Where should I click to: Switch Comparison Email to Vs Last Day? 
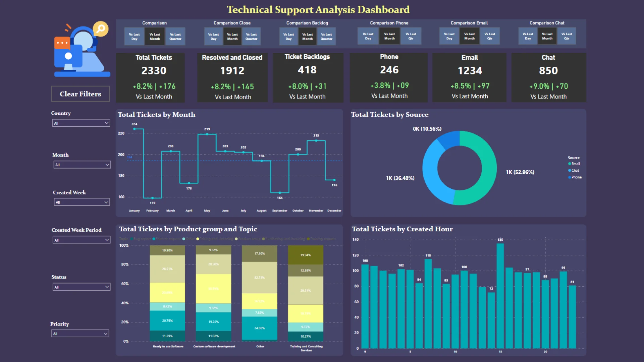(x=449, y=36)
